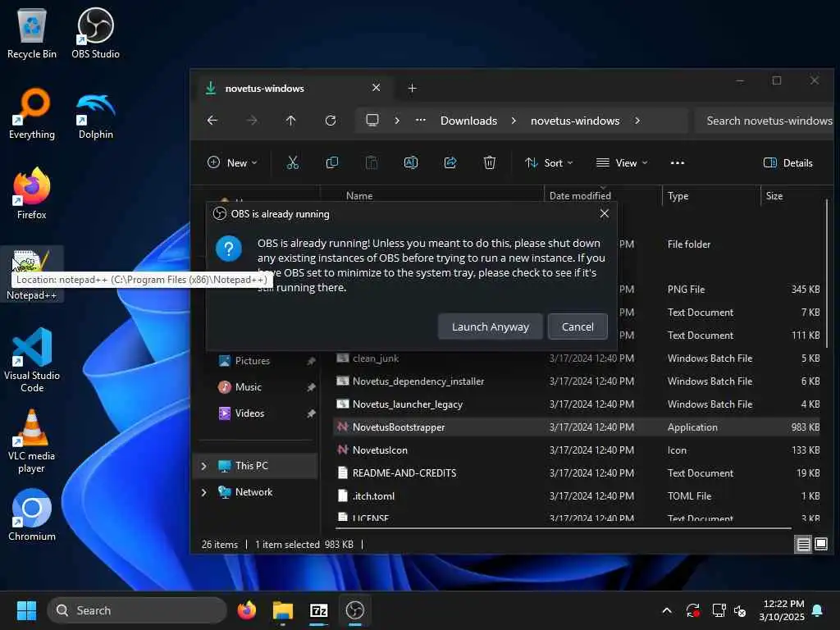Click the This PC monitor icon in address bar
This screenshot has width=840, height=630.
372,120
